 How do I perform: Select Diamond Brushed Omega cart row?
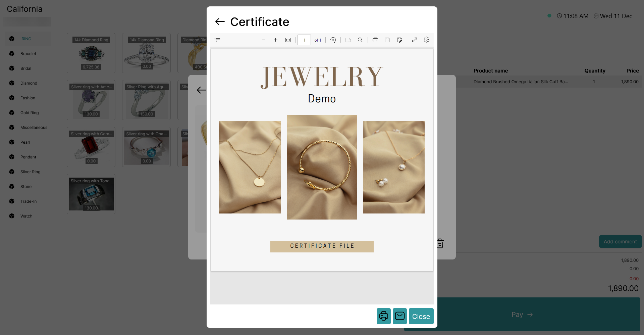tap(549, 82)
